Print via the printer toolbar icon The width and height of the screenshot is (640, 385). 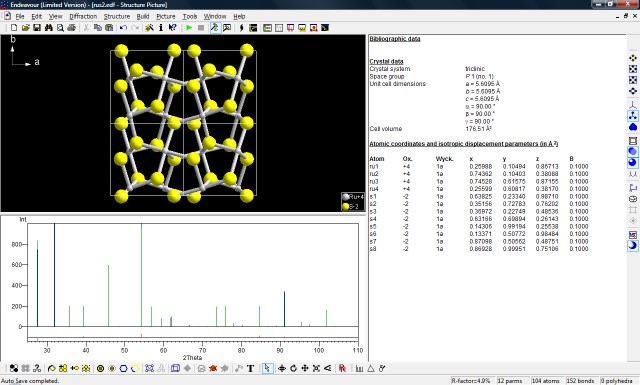coord(71,28)
